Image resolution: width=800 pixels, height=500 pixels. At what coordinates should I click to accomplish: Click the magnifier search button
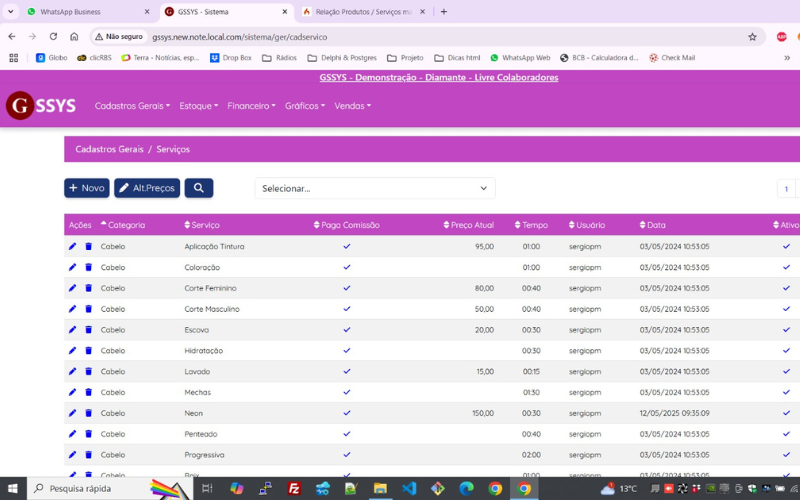[x=198, y=188]
